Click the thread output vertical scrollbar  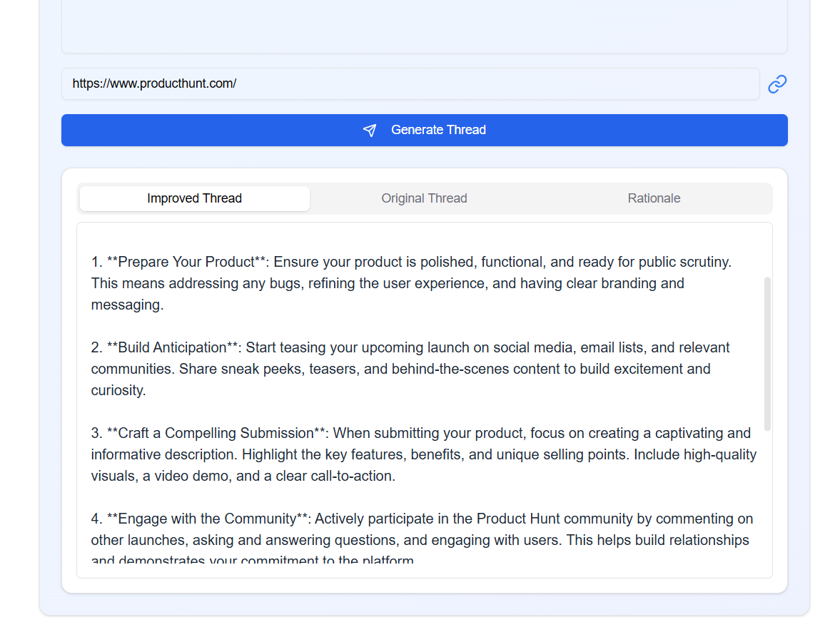[x=767, y=354]
